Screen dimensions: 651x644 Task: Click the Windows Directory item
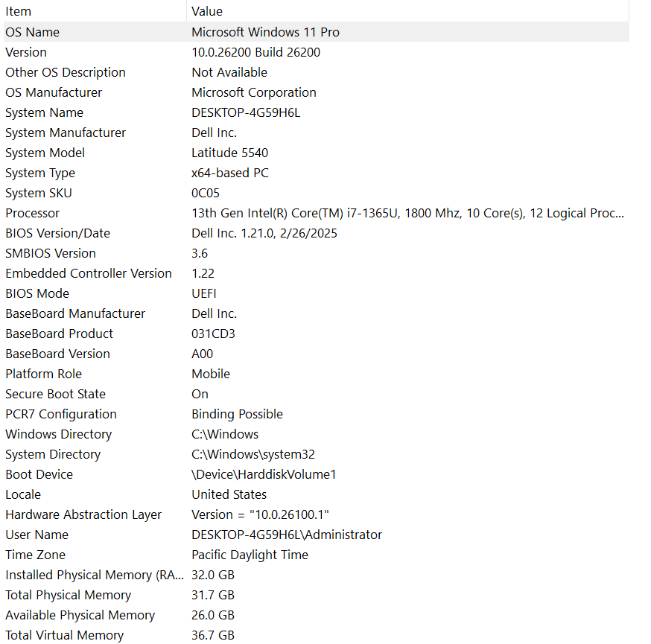pyautogui.click(x=317, y=434)
